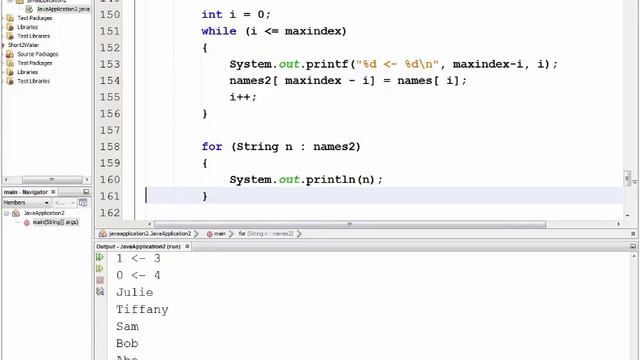Click scroll-right arrow of Projects scrollbar
Viewport: 640px width, 360px height.
tap(87, 180)
